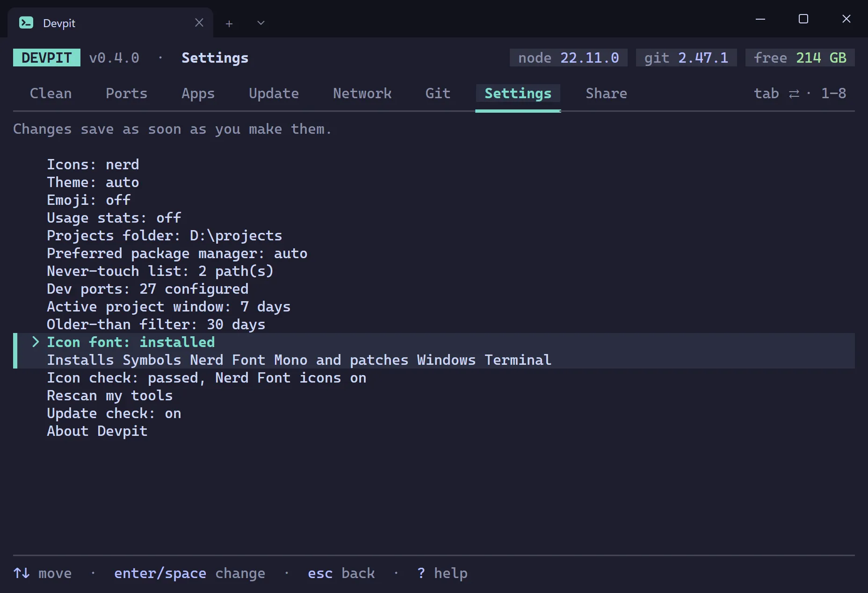868x593 pixels.
Task: Click the Devpit terminal icon in the tab
Action: point(26,22)
